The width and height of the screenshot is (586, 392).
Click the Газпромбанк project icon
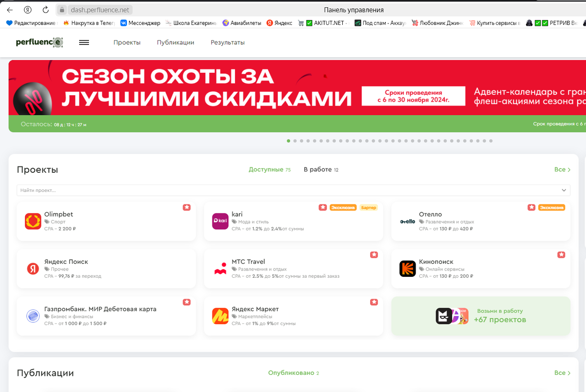click(x=33, y=316)
